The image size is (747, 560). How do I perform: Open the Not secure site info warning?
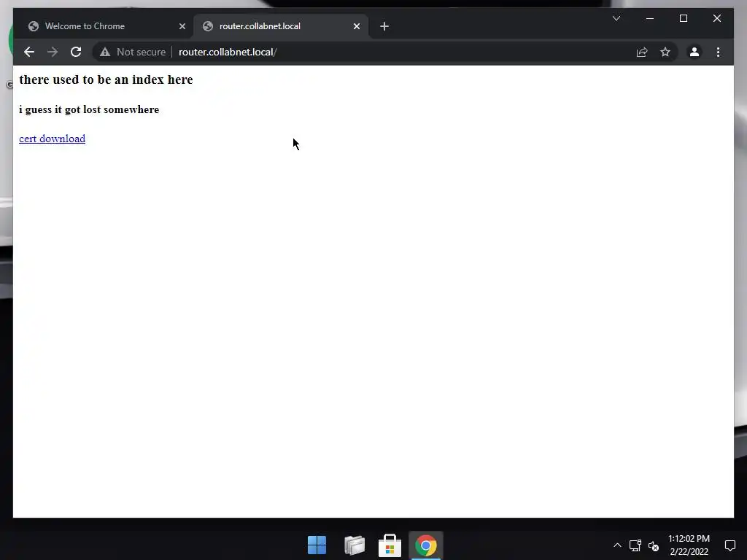pyautogui.click(x=133, y=52)
